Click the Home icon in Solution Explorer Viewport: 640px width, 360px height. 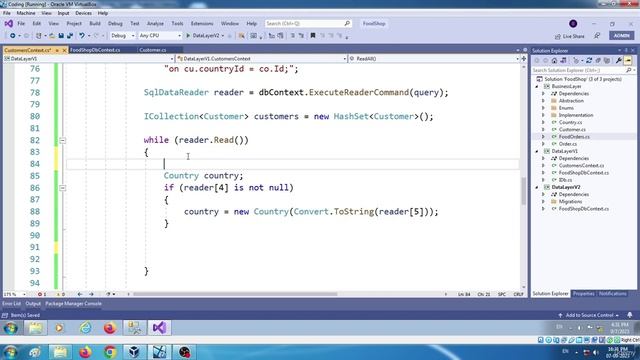(x=554, y=60)
